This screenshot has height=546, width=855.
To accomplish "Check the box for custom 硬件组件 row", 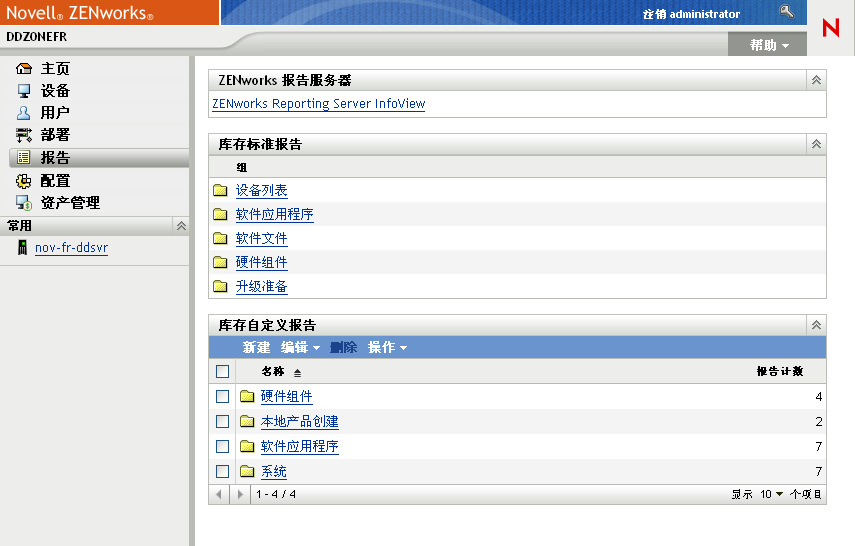I will pyautogui.click(x=222, y=397).
